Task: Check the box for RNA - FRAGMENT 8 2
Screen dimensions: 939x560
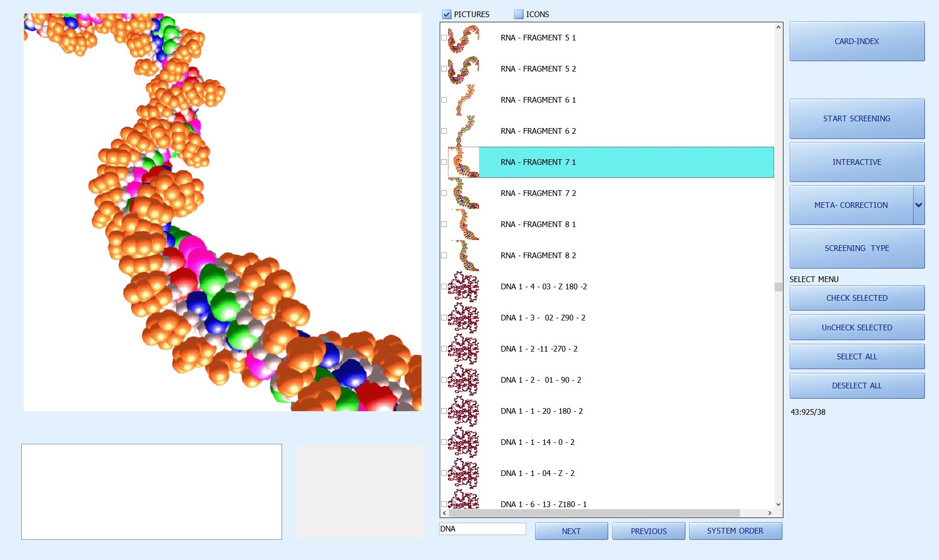Action: coord(444,256)
